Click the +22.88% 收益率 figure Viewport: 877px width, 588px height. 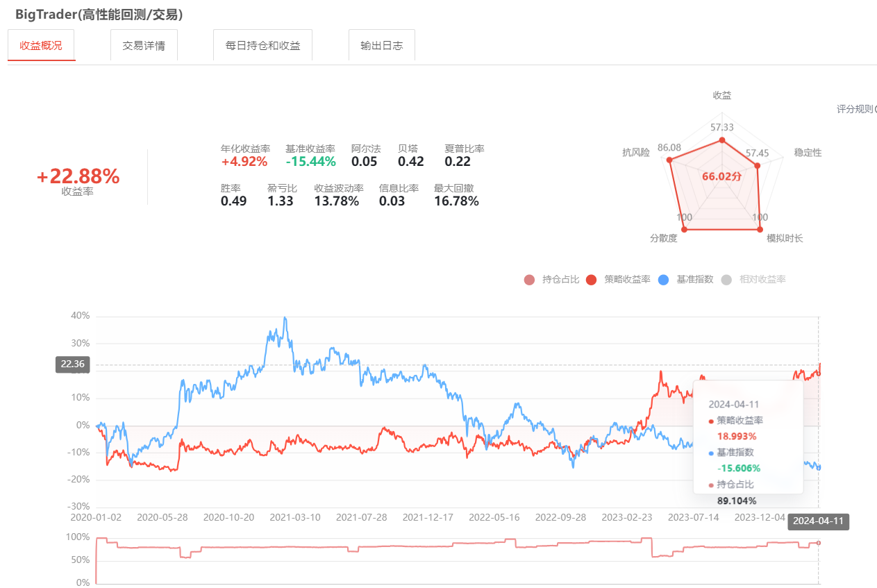pos(78,177)
